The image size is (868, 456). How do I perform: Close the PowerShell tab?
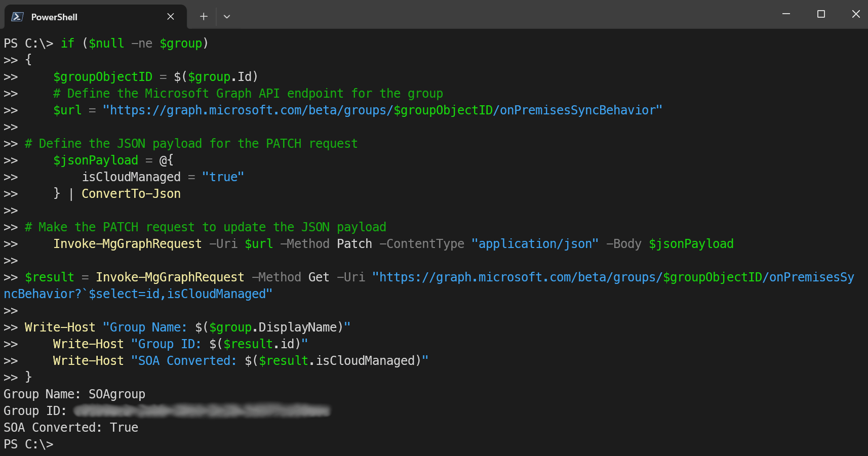pos(171,17)
